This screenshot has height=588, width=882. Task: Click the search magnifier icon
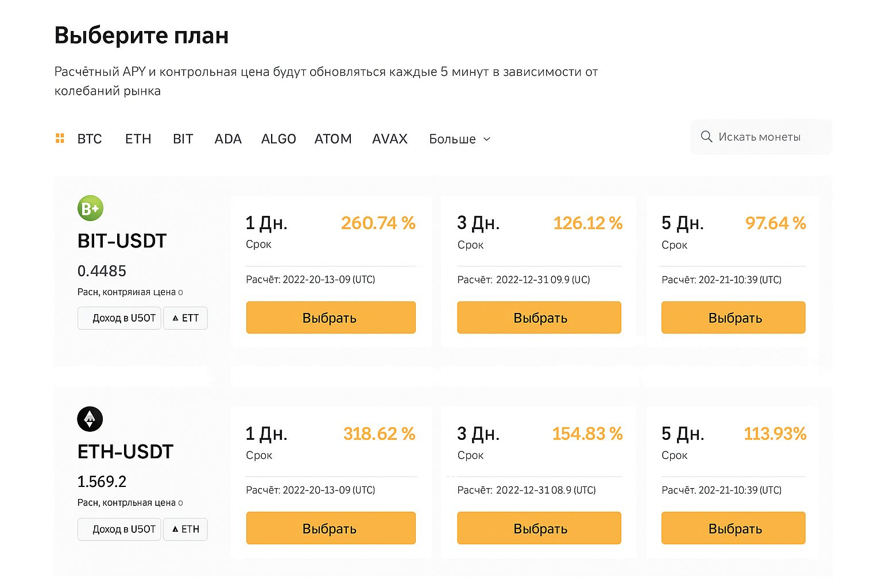click(x=706, y=137)
